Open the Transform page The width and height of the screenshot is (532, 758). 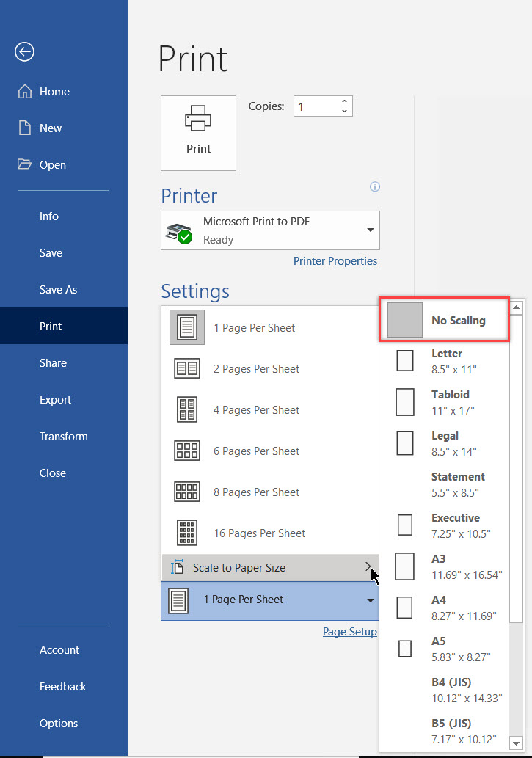tap(64, 437)
